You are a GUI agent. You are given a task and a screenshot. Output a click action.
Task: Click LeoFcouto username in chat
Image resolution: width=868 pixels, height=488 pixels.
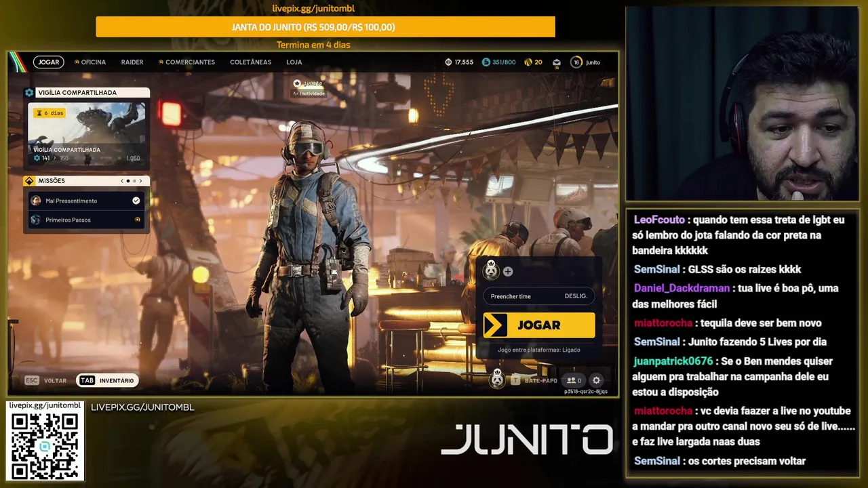pyautogui.click(x=659, y=220)
